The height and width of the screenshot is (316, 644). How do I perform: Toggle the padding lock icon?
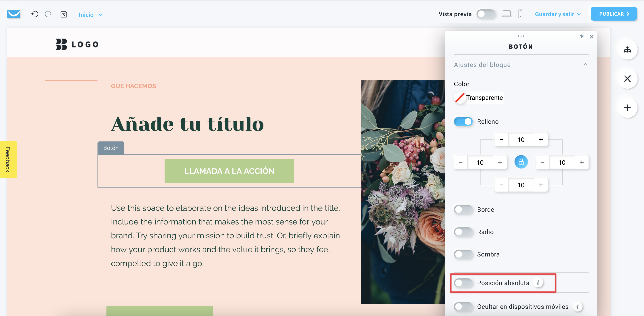[521, 162]
